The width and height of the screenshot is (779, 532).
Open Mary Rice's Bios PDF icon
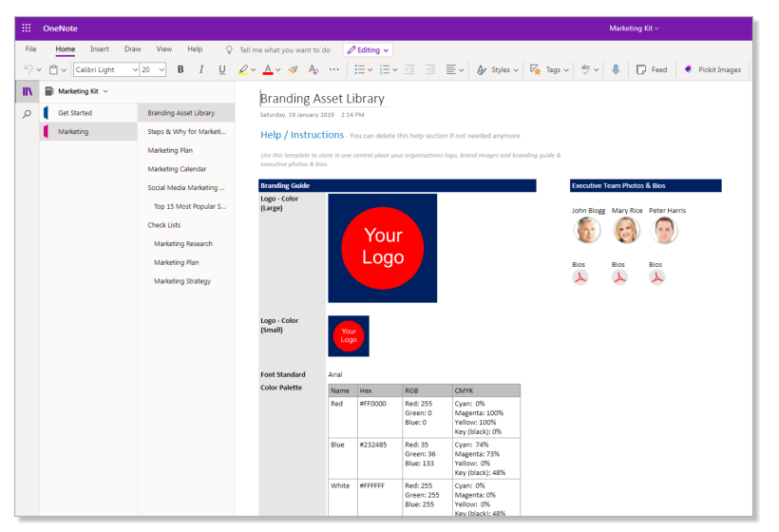(619, 277)
